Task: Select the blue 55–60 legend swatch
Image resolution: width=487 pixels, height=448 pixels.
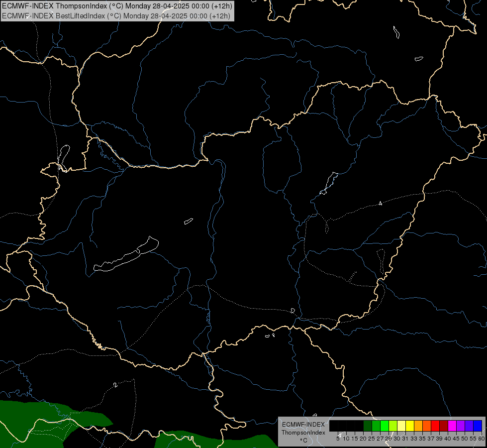Action: pos(478,426)
